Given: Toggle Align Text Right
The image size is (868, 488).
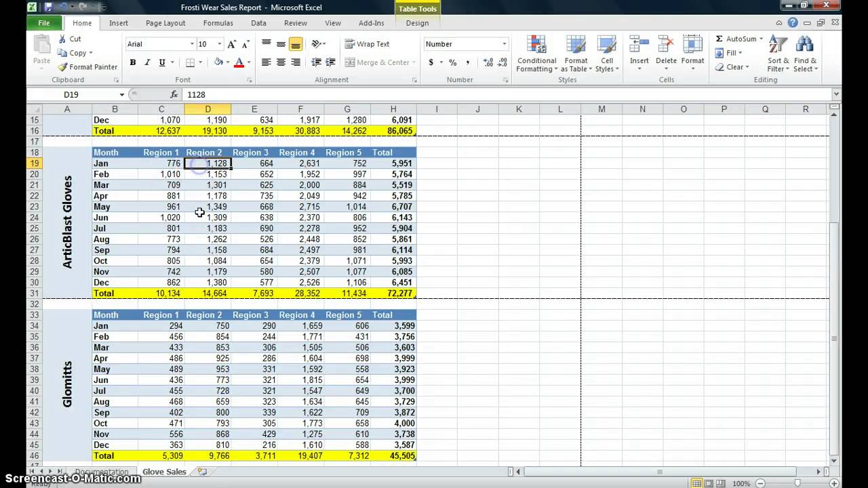Looking at the screenshot, I should [x=296, y=62].
